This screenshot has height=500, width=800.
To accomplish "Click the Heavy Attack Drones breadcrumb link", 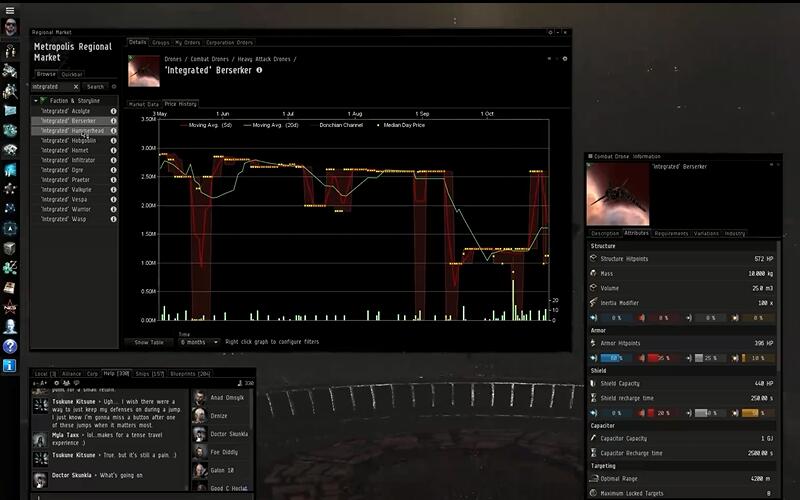I will point(264,59).
